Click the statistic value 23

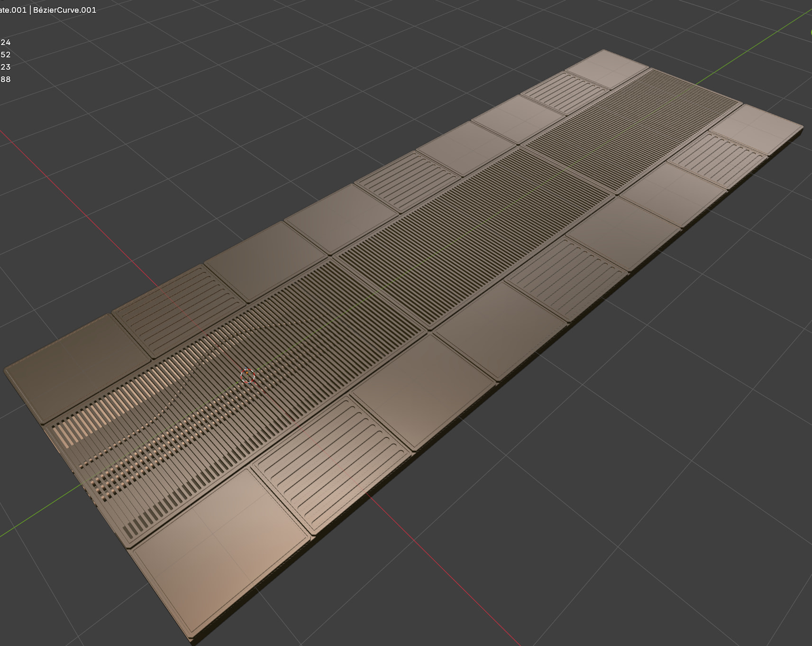6,67
